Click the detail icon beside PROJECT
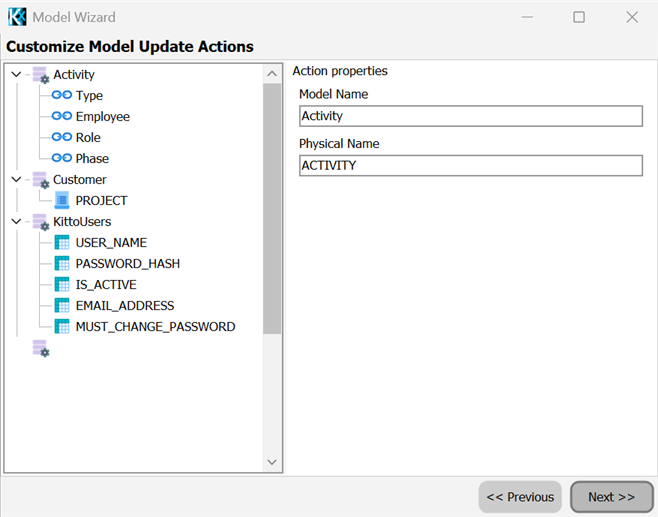 tap(62, 200)
